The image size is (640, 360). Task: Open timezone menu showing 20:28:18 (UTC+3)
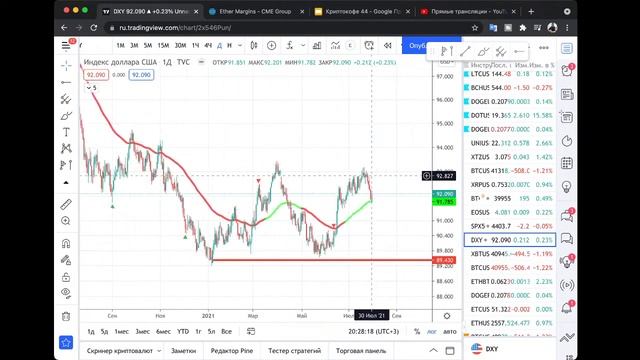point(373,331)
